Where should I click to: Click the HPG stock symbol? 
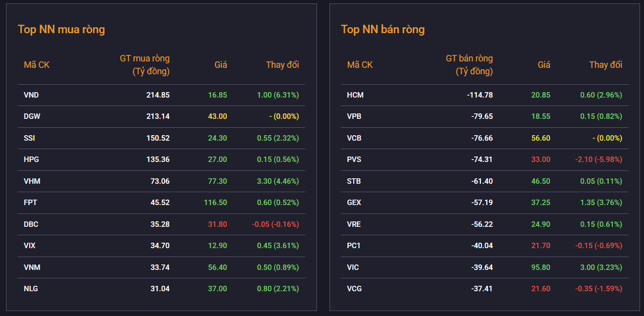tap(31, 159)
